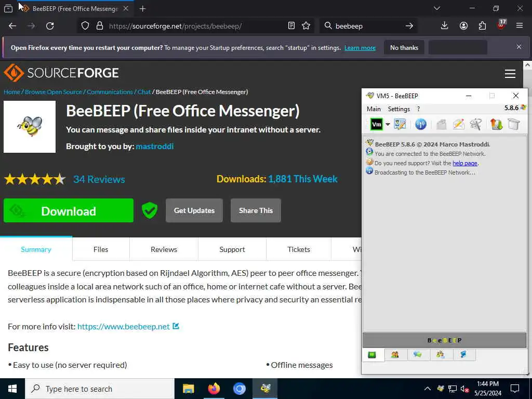The image size is (532, 399).
Task: Click the tracking protection shield icon in address bar
Action: pyautogui.click(x=85, y=26)
